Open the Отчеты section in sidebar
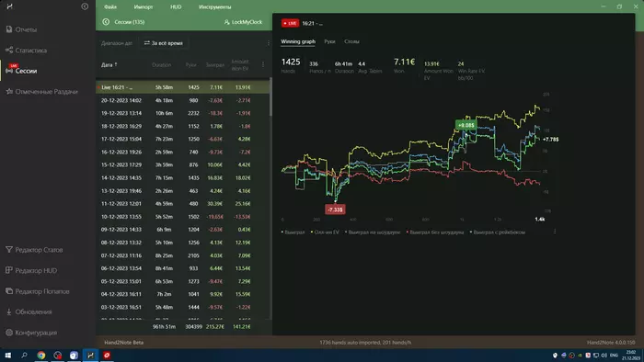The width and height of the screenshot is (644, 362). (26, 29)
